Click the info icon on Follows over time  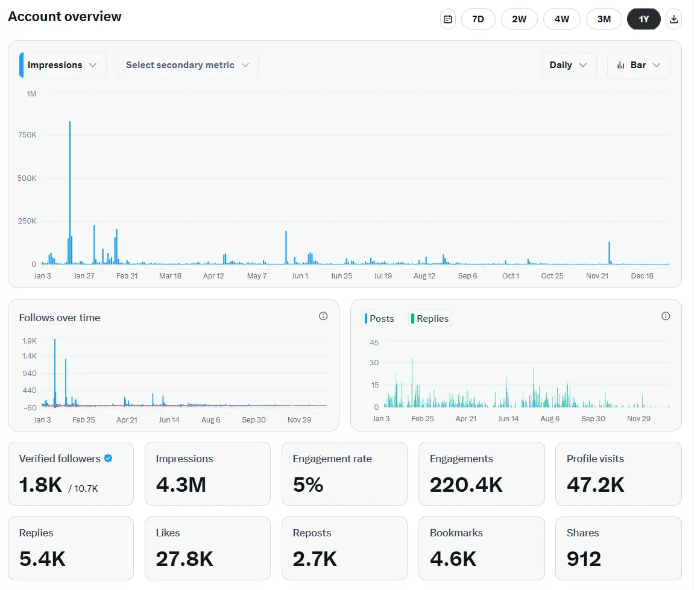(323, 316)
